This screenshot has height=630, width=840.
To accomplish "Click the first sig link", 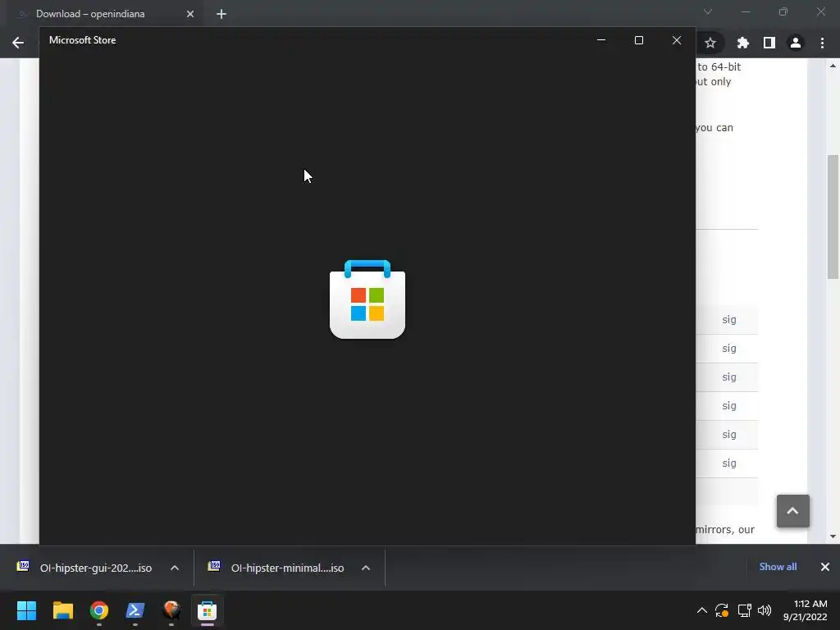I will pyautogui.click(x=729, y=319).
